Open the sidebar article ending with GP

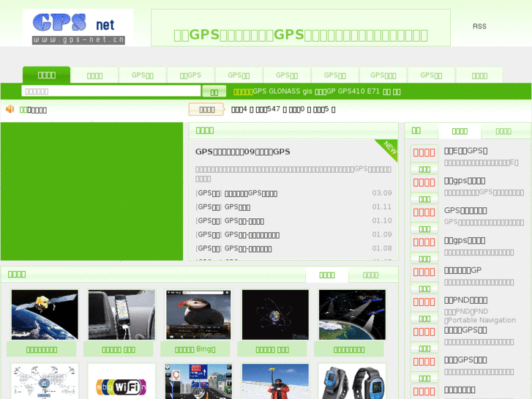462,270
